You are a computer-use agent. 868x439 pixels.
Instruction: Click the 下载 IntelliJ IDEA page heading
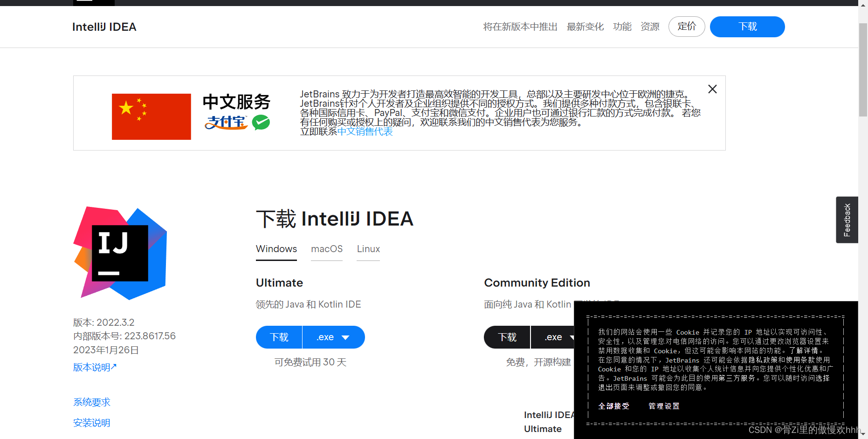point(335,219)
